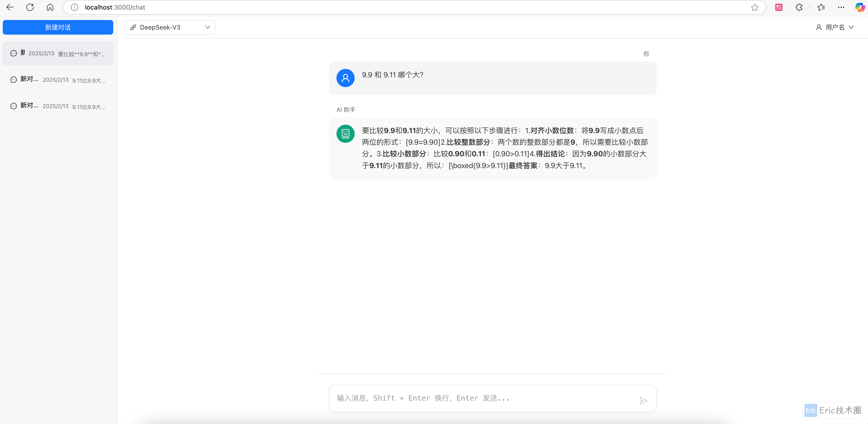Click chat bubble icon of second conversation

(x=13, y=80)
